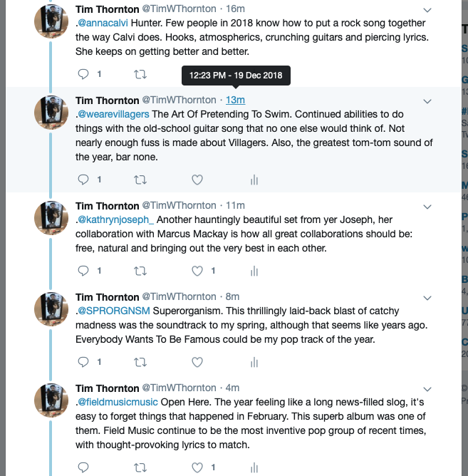Reply to the Kathryn Joseph tweet
Screen dimensions: 468x476
point(83,271)
